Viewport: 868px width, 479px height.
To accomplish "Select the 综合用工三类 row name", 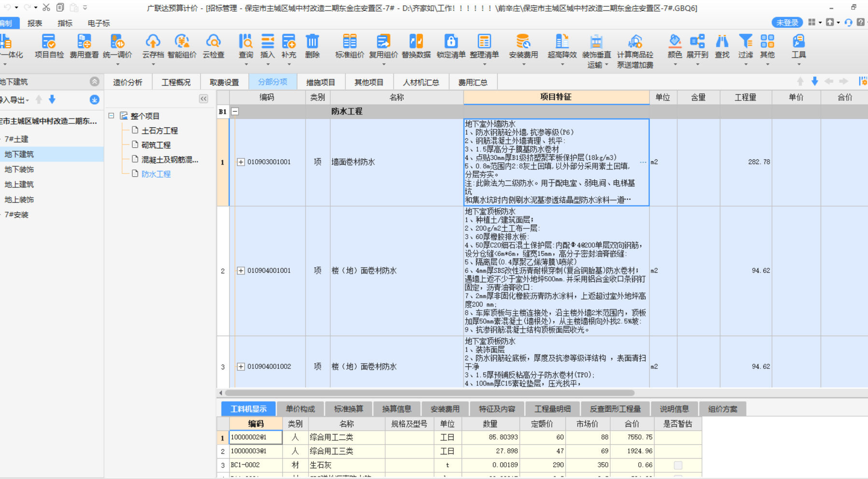I will pos(332,451).
